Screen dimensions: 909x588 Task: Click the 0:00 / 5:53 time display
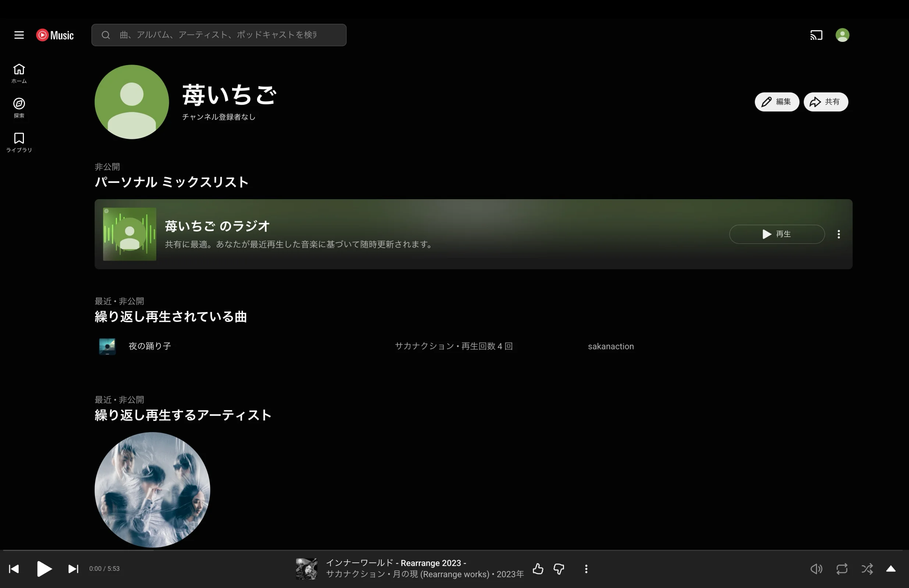(x=104, y=569)
